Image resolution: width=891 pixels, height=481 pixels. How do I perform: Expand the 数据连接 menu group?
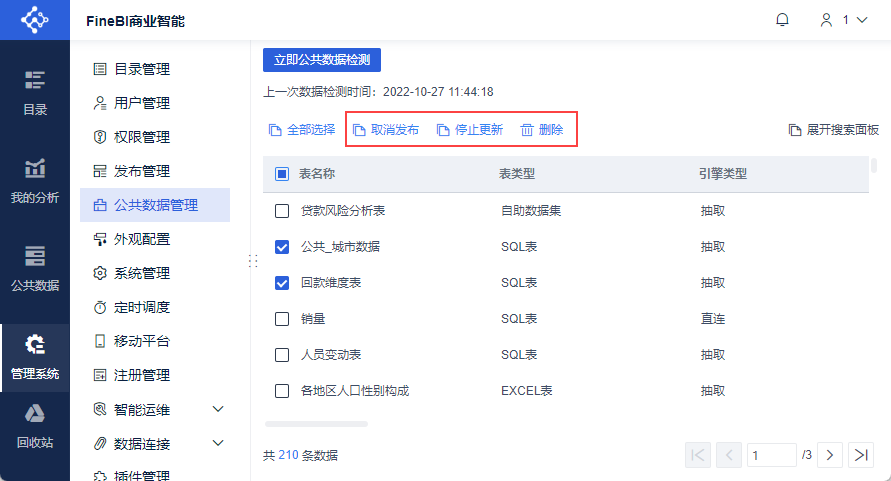(x=218, y=443)
